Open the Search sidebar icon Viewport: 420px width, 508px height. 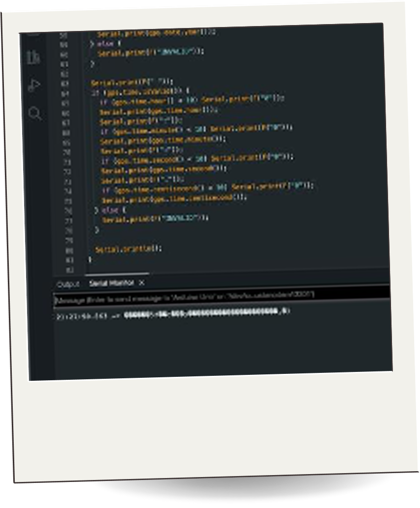pos(35,114)
